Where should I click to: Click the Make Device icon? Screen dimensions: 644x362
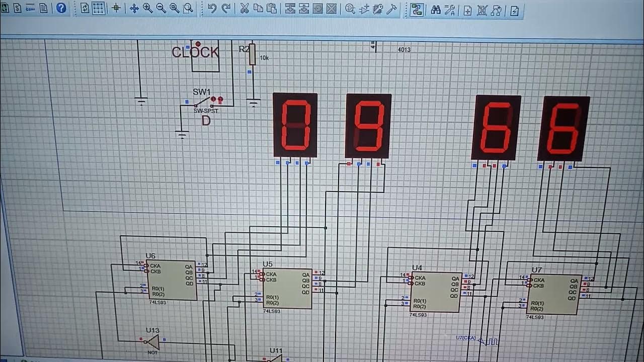pos(364,9)
